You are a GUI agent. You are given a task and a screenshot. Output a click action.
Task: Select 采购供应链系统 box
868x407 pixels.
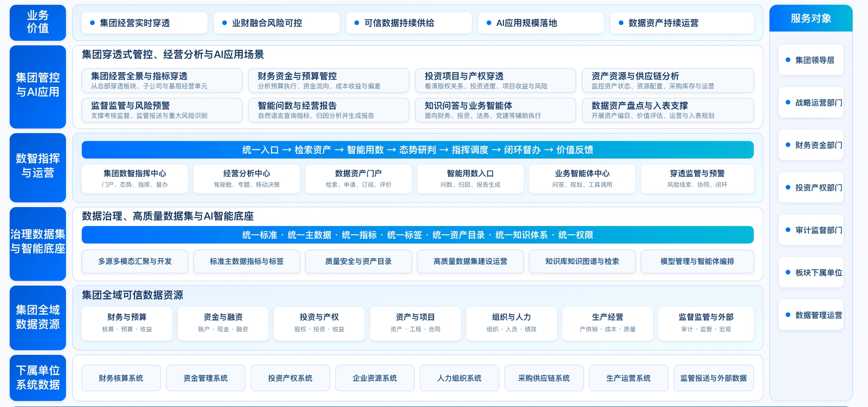(x=544, y=378)
